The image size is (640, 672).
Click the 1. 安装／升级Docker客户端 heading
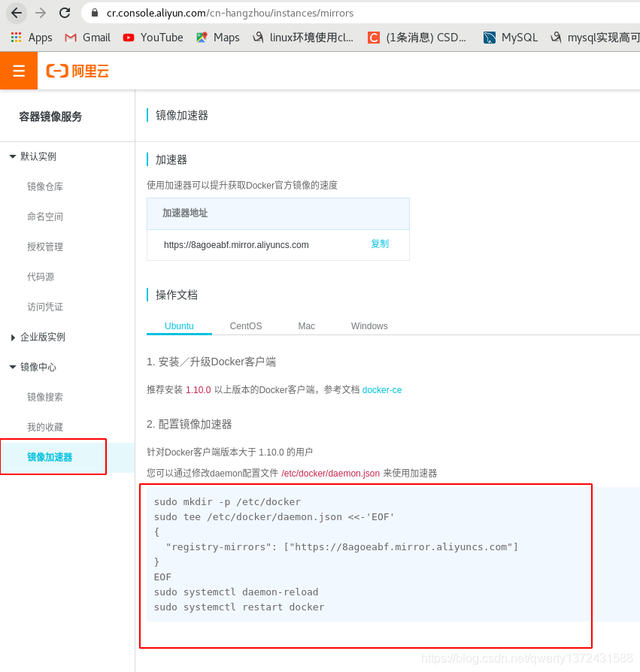[211, 362]
